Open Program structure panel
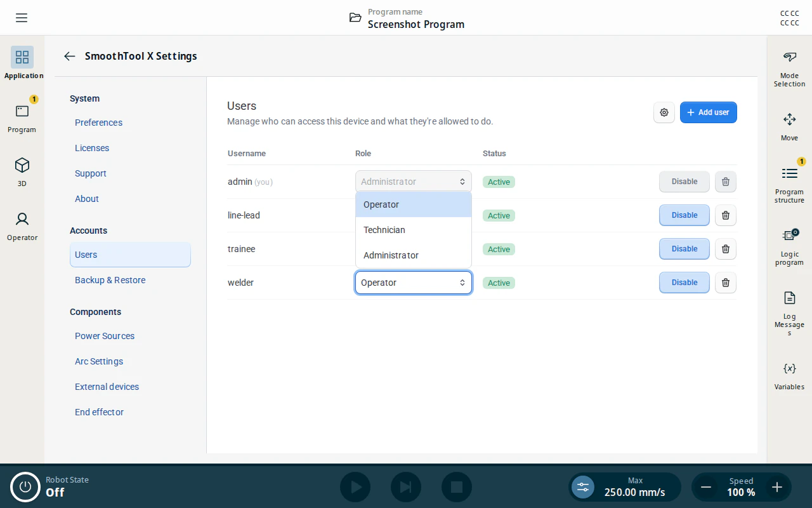 click(789, 184)
